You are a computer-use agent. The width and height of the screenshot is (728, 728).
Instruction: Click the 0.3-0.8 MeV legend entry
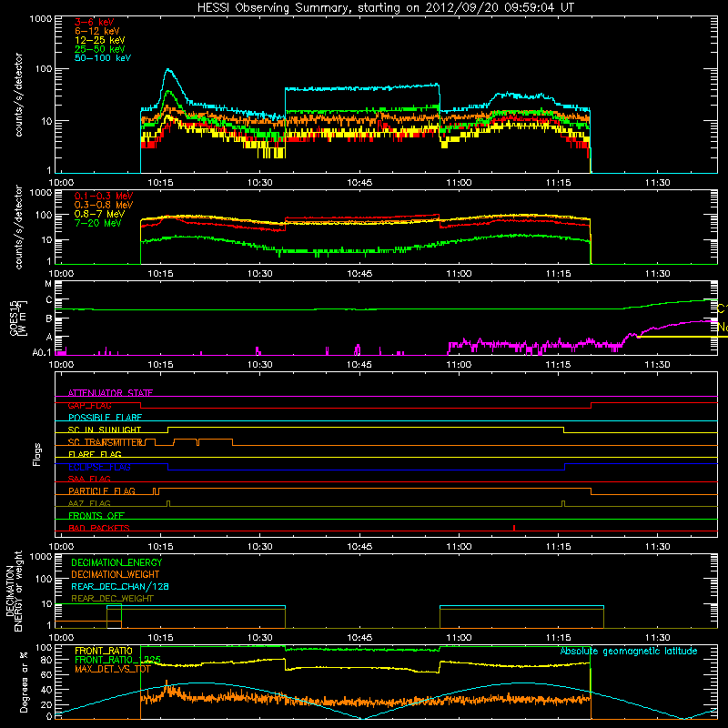[104, 205]
